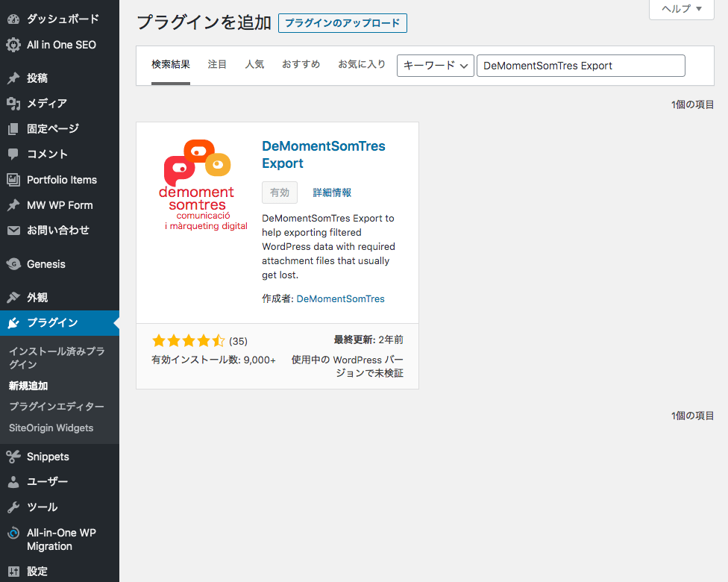Open the Genesis menu item
This screenshot has width=728, height=582.
[60, 264]
